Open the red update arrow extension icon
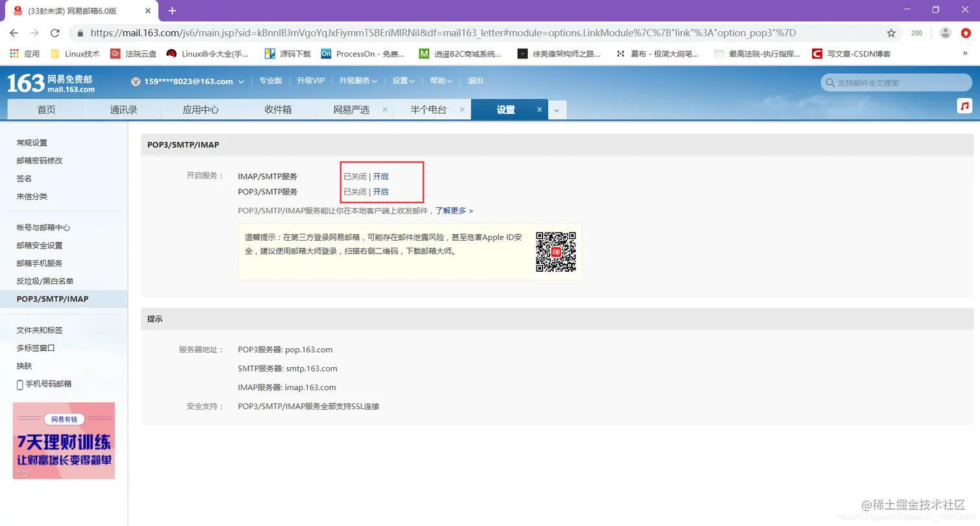The width and height of the screenshot is (980, 526). (x=966, y=33)
